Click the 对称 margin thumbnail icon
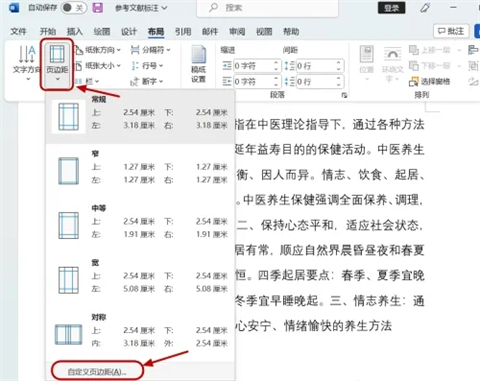The image size is (480, 381). [x=68, y=335]
